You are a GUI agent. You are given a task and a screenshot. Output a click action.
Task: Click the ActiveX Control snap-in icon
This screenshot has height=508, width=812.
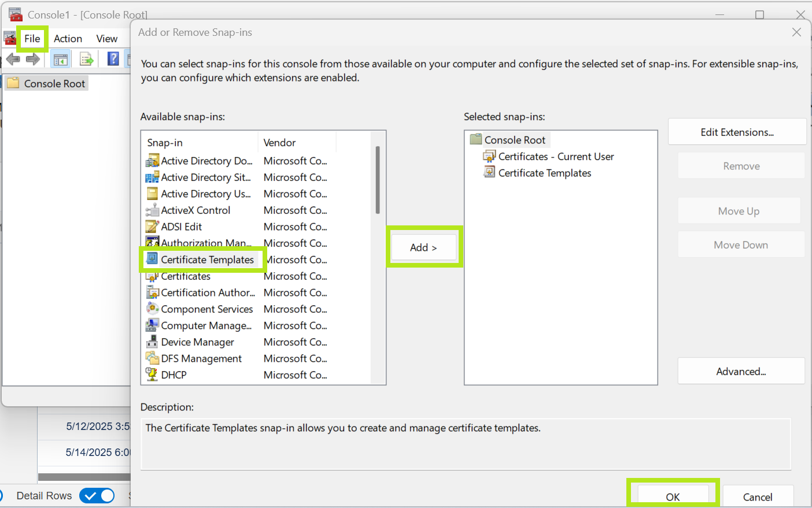click(152, 210)
